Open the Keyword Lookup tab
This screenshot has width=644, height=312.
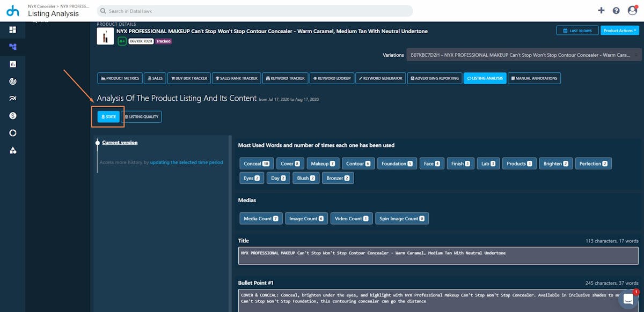pos(332,78)
